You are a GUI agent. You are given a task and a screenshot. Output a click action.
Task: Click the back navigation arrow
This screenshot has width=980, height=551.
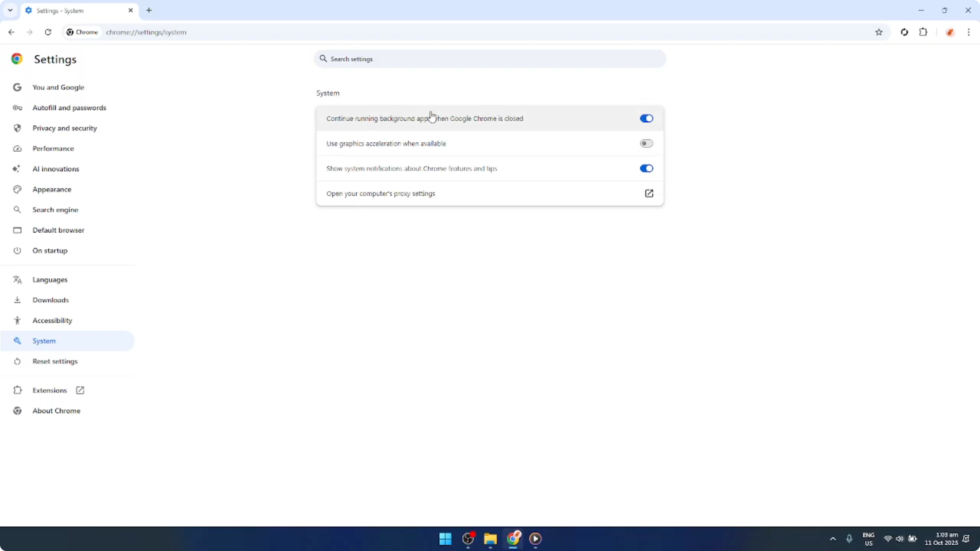click(11, 32)
